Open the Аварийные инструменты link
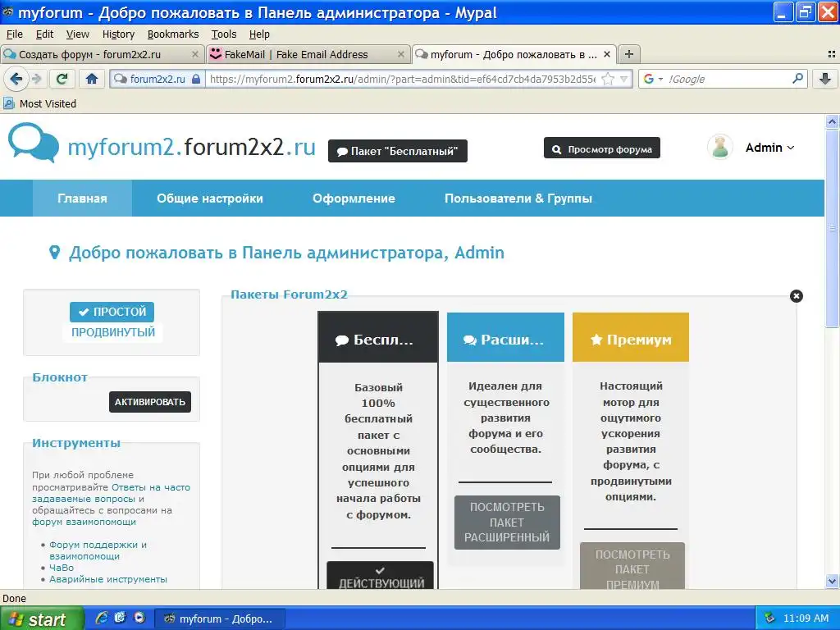The width and height of the screenshot is (840, 630). [108, 579]
